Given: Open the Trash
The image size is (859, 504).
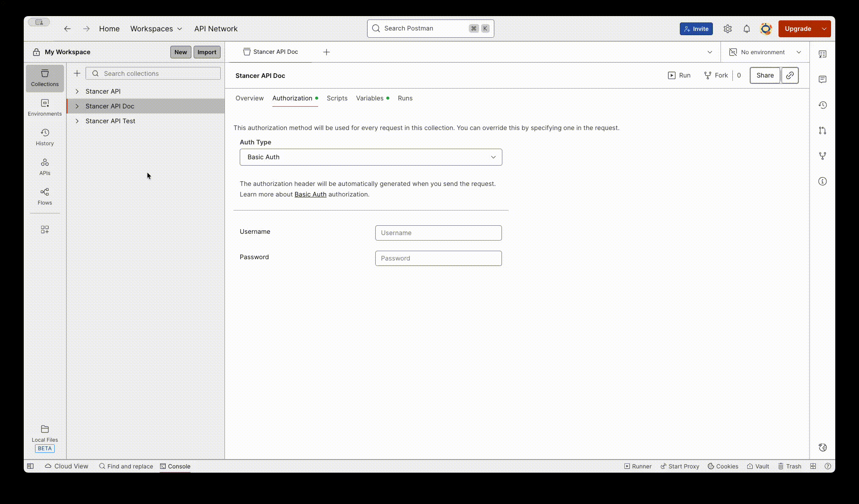Looking at the screenshot, I should [x=789, y=466].
